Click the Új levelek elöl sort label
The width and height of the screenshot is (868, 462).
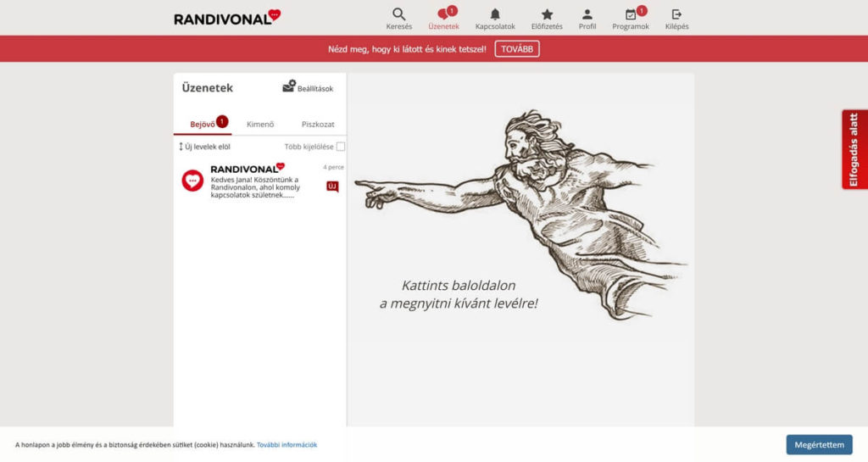[x=207, y=147]
